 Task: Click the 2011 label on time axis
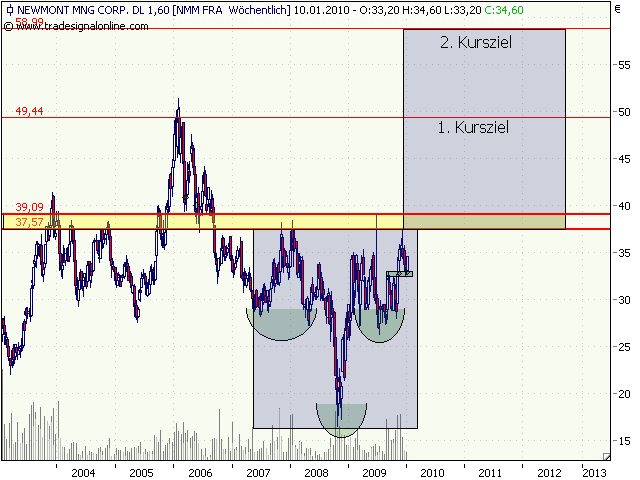pyautogui.click(x=490, y=473)
